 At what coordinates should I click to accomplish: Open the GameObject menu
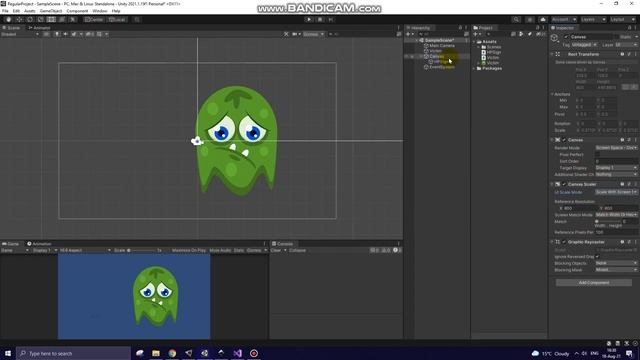click(x=51, y=11)
